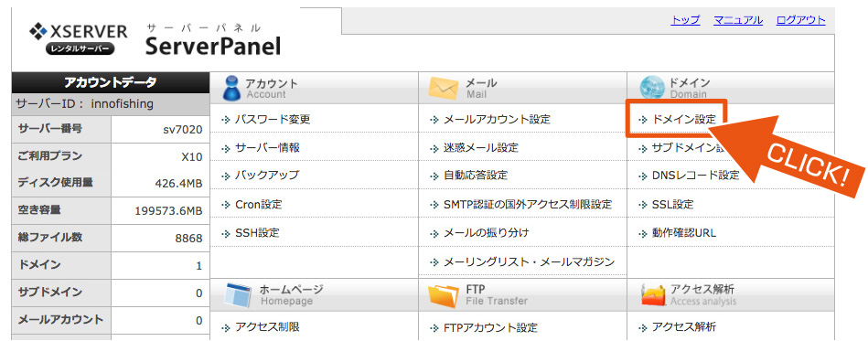Open the マニュアル link
Screen dimensions: 868x341
(738, 20)
